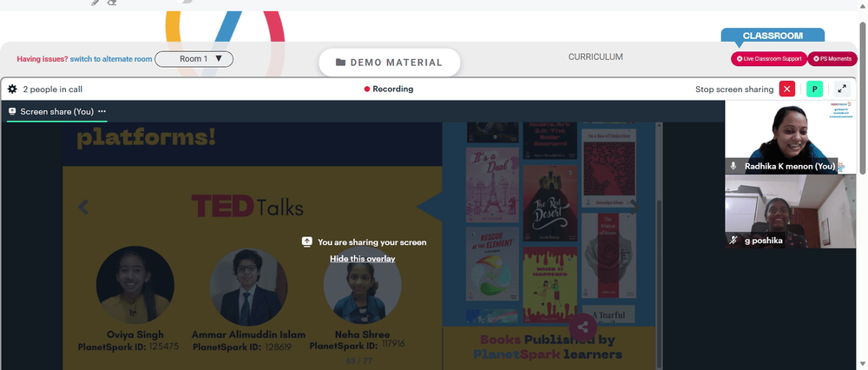Screen dimensions: 868x370
Task: Click the name 'Oviya Singh'
Action: coord(135,334)
